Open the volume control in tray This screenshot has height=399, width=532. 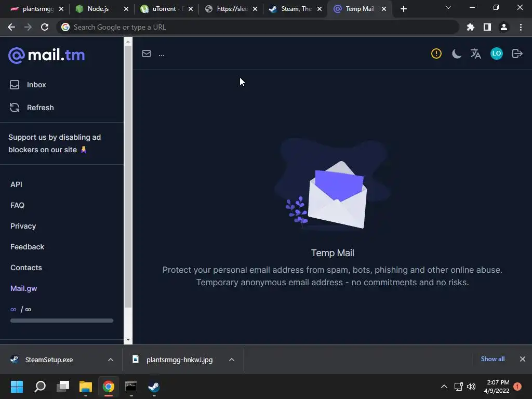pos(471,387)
